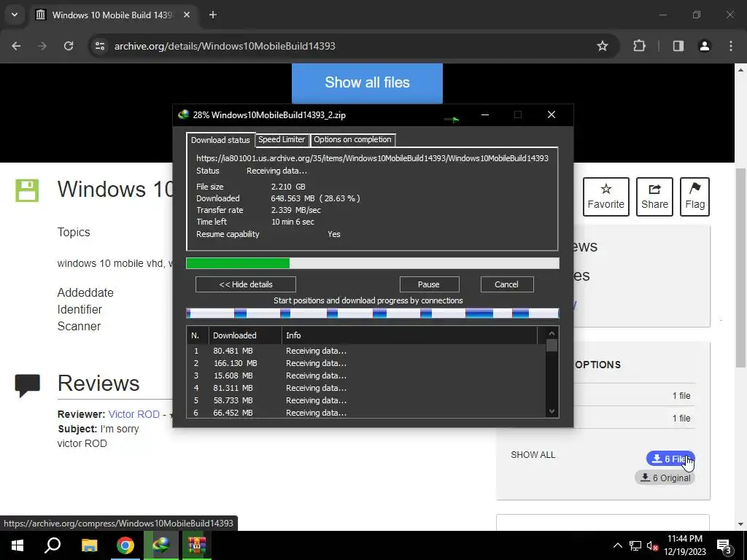Image resolution: width=747 pixels, height=560 pixels.
Task: Click the Favorite star button
Action: coord(606,197)
